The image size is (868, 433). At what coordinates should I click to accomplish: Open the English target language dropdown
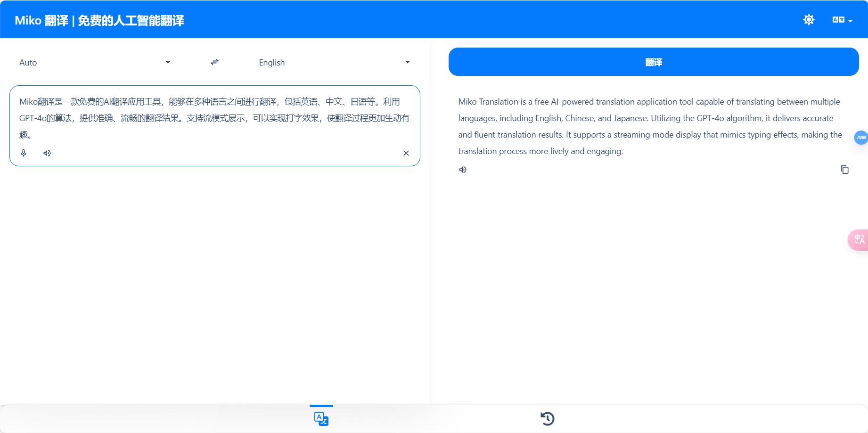(408, 62)
